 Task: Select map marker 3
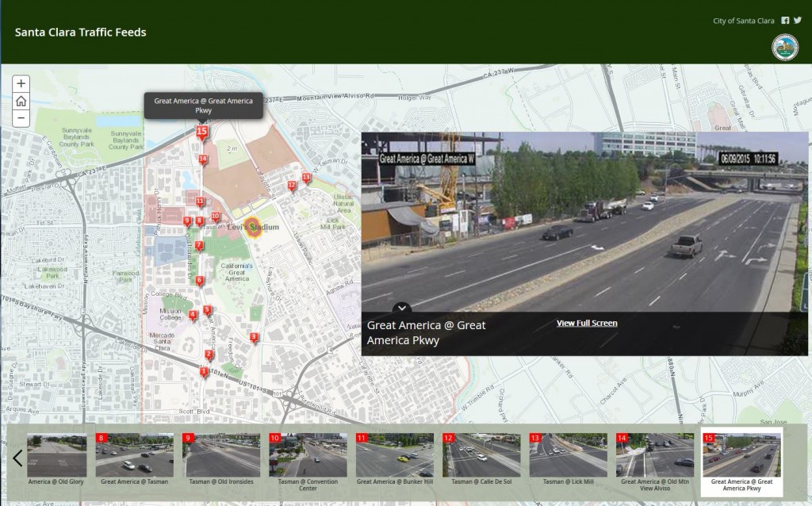(x=254, y=338)
